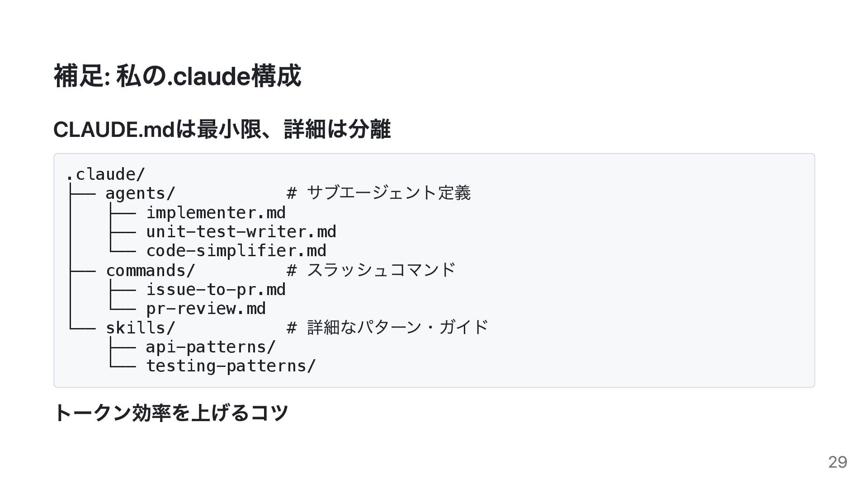Click the testing-patterns/ folder entry

(231, 366)
